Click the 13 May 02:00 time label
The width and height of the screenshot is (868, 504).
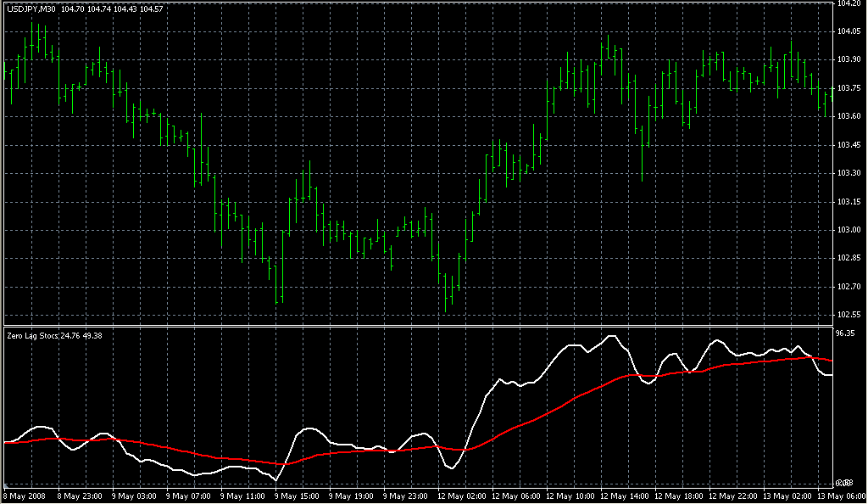tap(787, 496)
